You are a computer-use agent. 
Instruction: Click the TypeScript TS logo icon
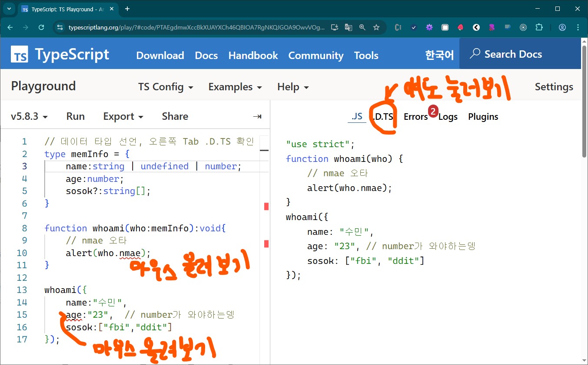click(20, 55)
